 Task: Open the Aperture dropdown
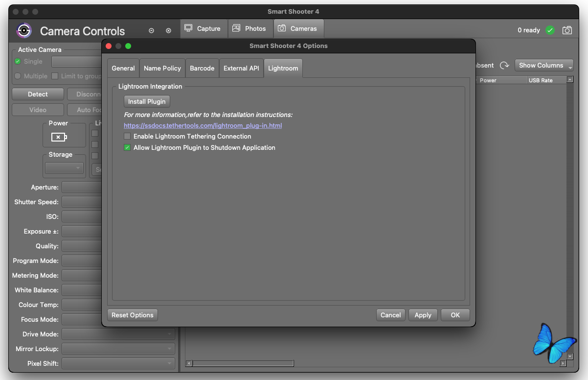(82, 187)
